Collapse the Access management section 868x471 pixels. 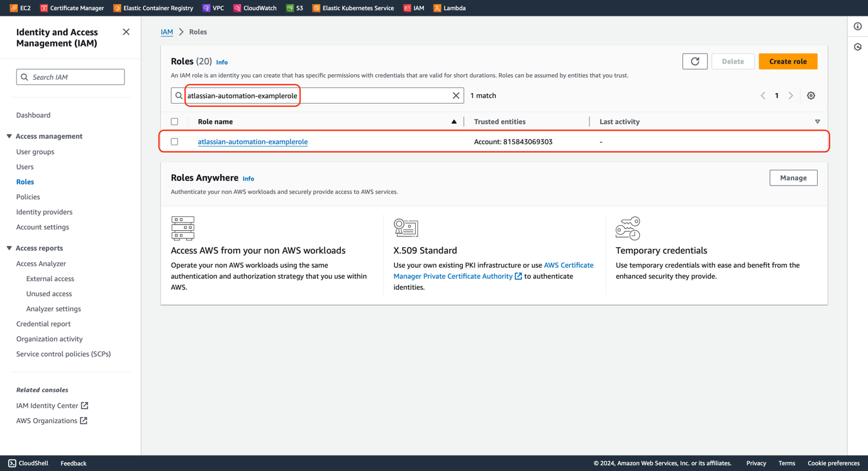(x=9, y=136)
